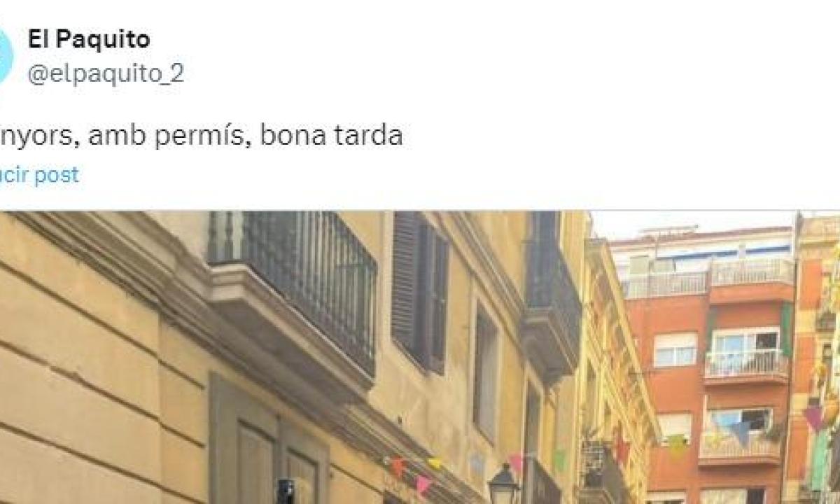
Task: Click the El Paquito display name
Action: (88, 40)
